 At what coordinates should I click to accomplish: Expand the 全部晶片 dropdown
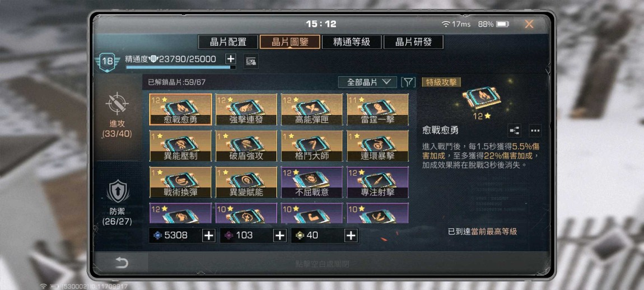pyautogui.click(x=367, y=82)
